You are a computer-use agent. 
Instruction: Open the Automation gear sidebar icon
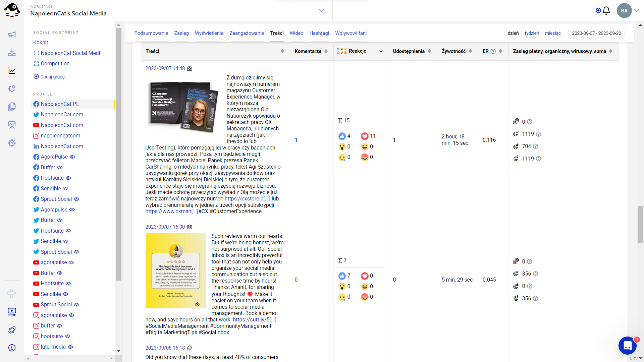[x=12, y=89]
